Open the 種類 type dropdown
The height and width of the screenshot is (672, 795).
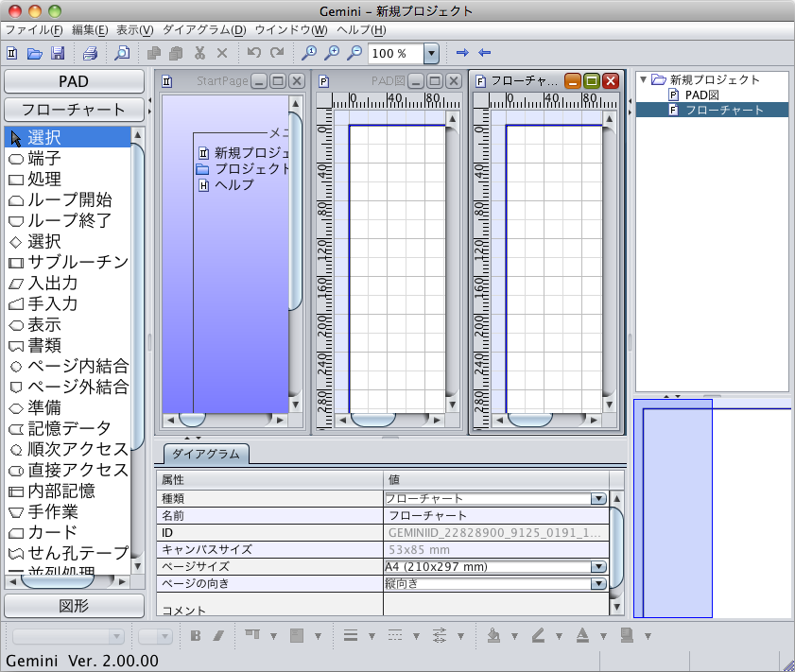click(x=598, y=499)
